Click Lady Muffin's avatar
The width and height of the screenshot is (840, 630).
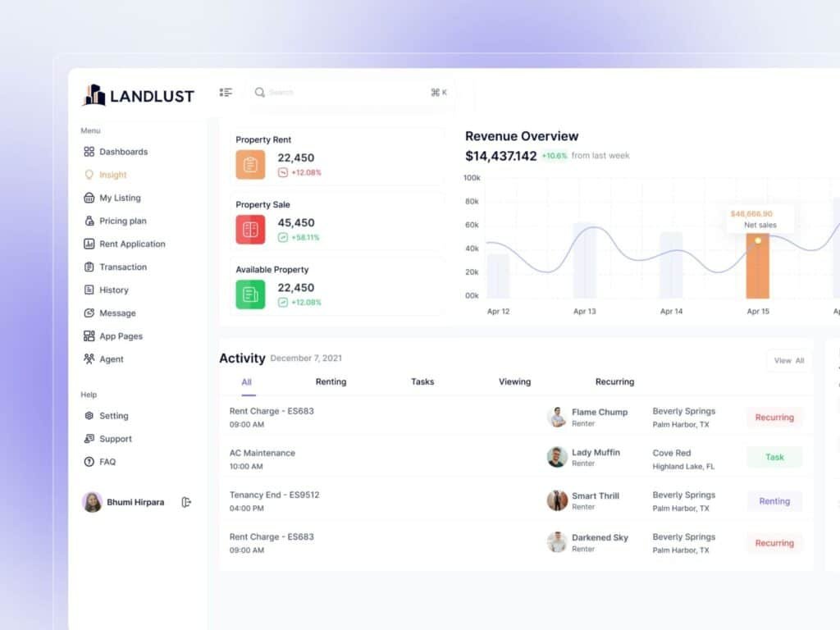coord(557,457)
